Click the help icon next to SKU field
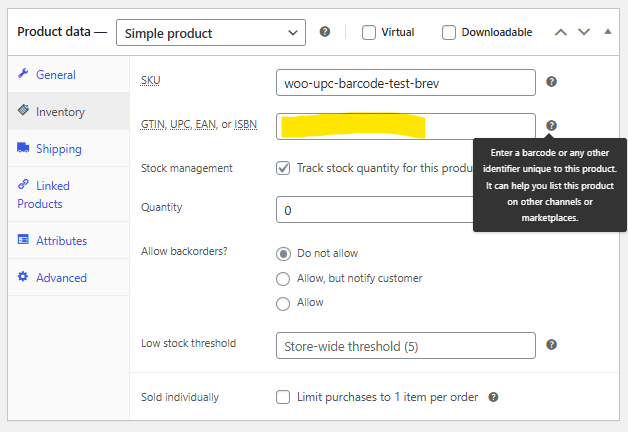This screenshot has height=432, width=628. pyautogui.click(x=552, y=82)
